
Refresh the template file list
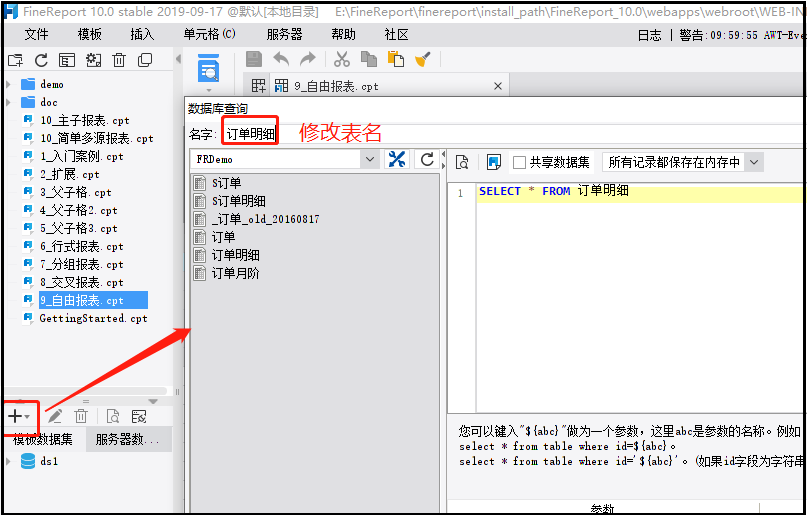pyautogui.click(x=41, y=60)
